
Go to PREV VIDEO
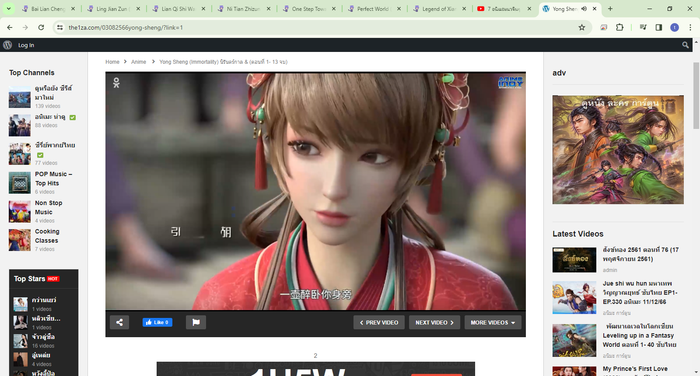[x=379, y=322]
